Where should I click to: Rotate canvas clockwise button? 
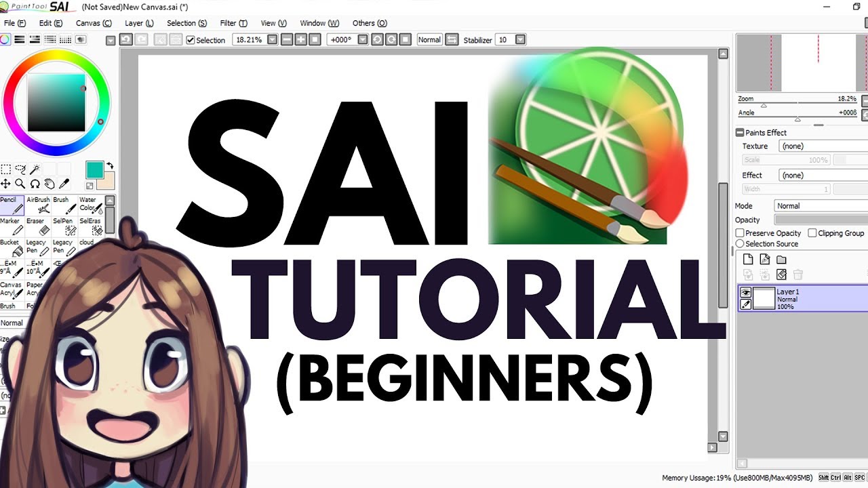[391, 40]
